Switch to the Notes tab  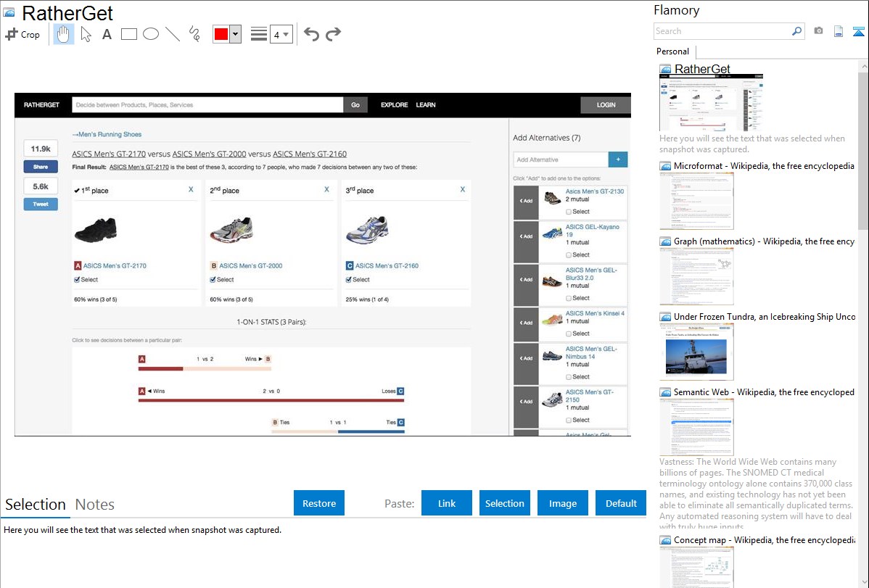[95, 505]
